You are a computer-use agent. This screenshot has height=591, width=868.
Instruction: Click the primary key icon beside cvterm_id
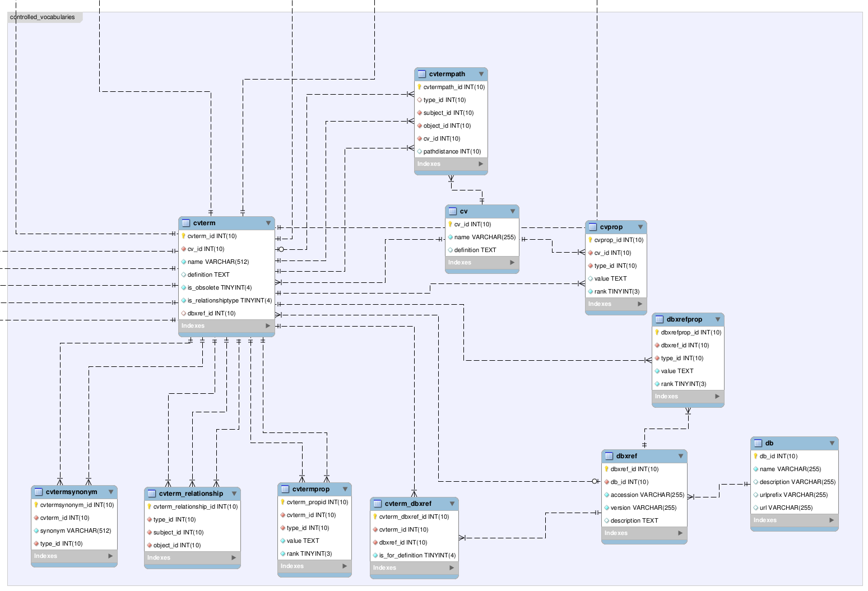(184, 236)
